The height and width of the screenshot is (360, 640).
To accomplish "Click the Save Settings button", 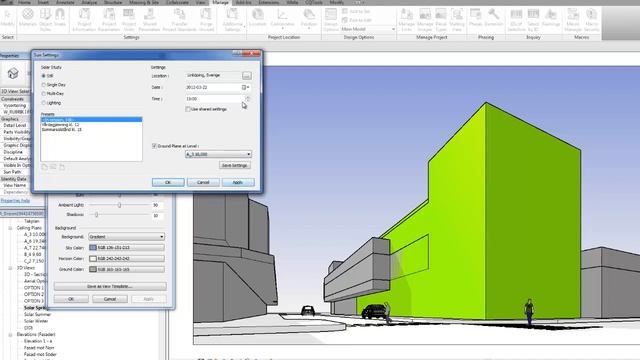I will tap(235, 165).
